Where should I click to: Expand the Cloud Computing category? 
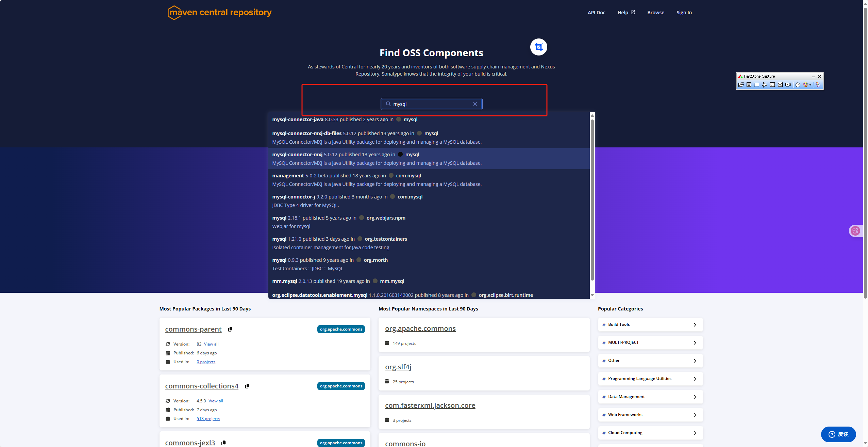[x=650, y=433]
